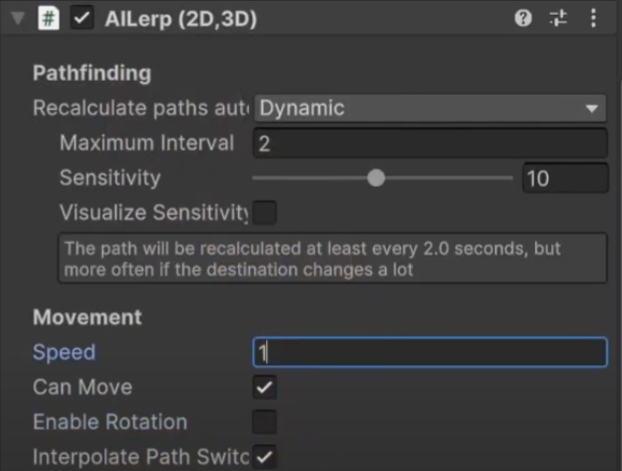Screen dimensions: 622x471
Task: Open the AILerp three-dot context menu
Action: [x=593, y=18]
